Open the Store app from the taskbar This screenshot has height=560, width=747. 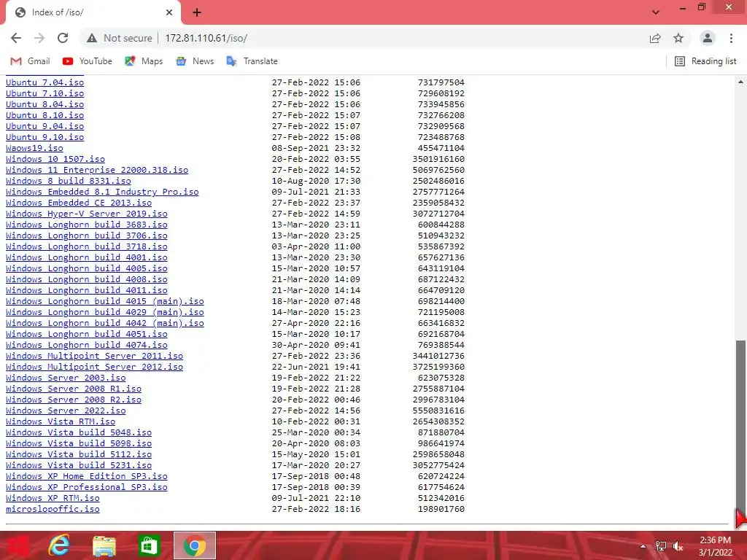coord(149,545)
